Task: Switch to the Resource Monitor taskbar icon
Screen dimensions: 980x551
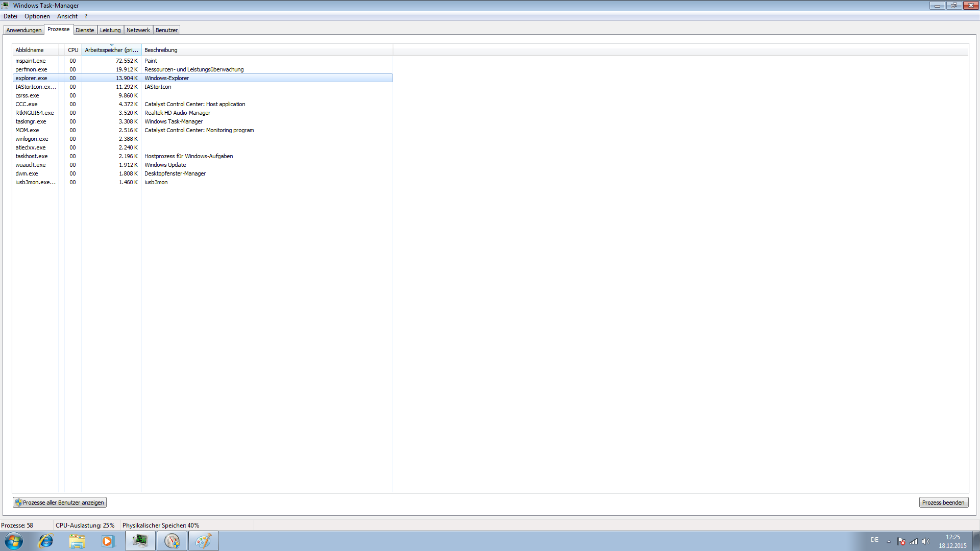Action: point(172,541)
